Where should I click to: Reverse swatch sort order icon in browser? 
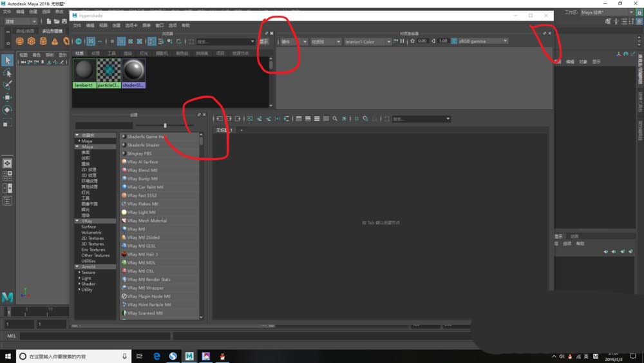click(x=179, y=41)
